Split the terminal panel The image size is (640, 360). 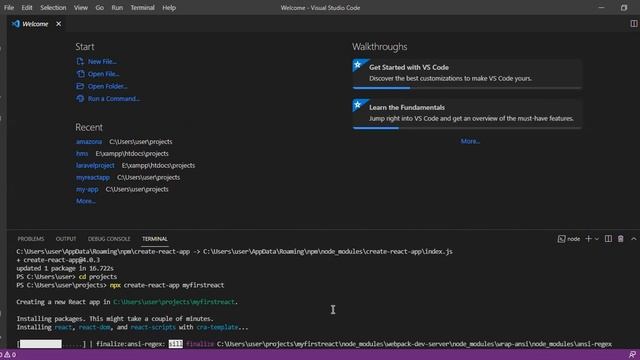pos(608,239)
